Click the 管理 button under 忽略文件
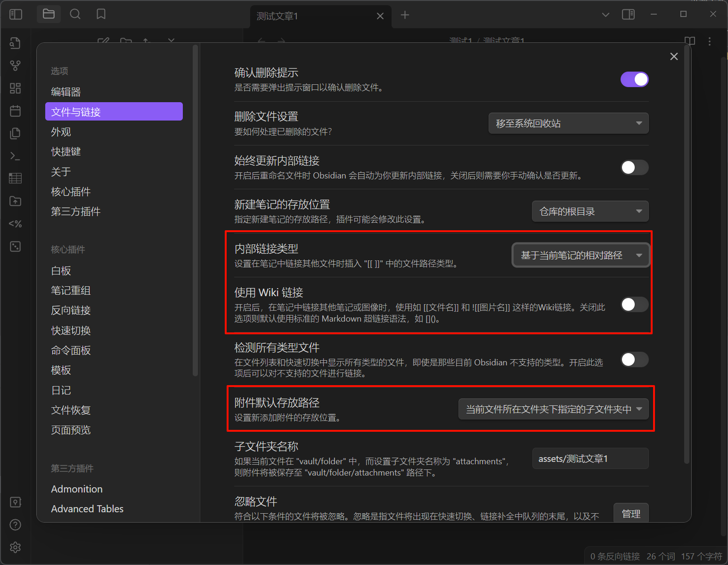Viewport: 728px width, 565px height. (630, 514)
